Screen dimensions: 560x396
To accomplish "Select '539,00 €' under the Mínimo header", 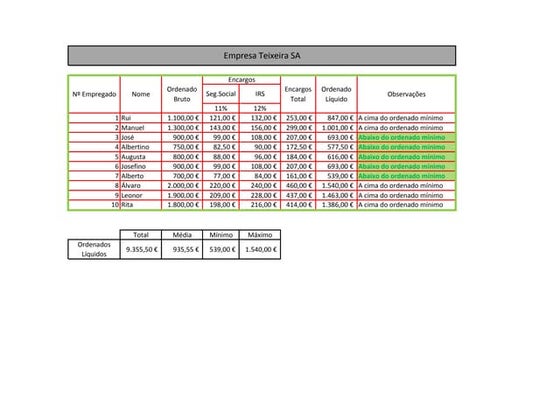I will click(221, 249).
